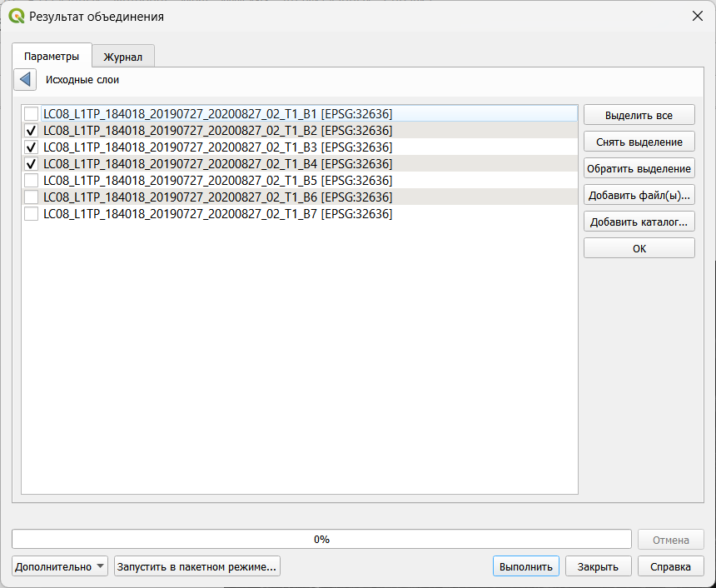The image size is (716, 588).
Task: Click the QGIS logo in title bar
Action: click(16, 16)
